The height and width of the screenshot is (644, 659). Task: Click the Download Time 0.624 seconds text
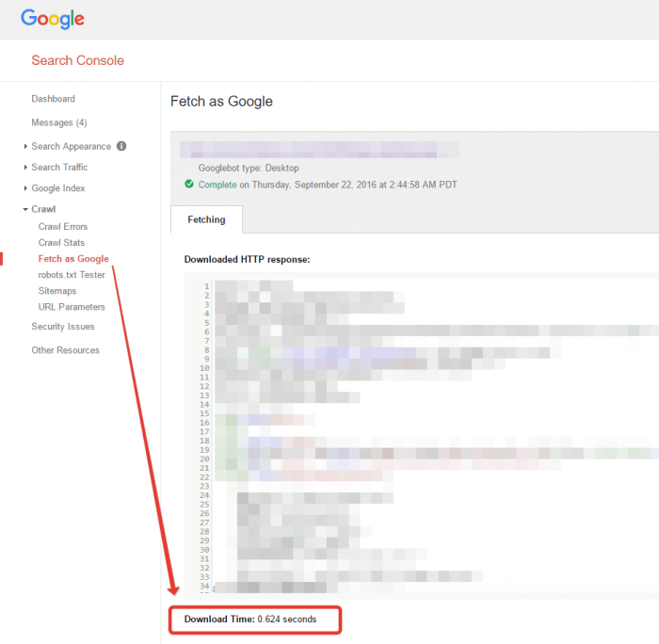click(250, 620)
